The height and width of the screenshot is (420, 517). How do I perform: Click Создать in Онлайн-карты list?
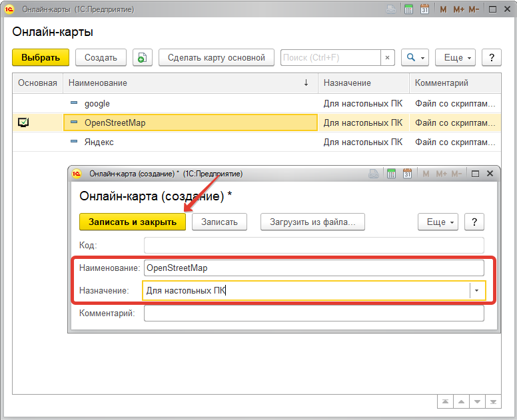(x=101, y=57)
